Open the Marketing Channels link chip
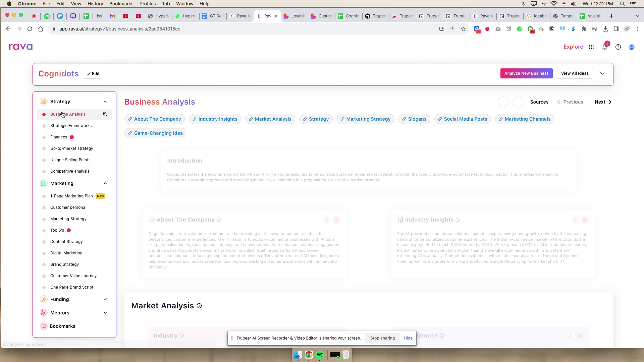This screenshot has width=644, height=362. pos(524,119)
